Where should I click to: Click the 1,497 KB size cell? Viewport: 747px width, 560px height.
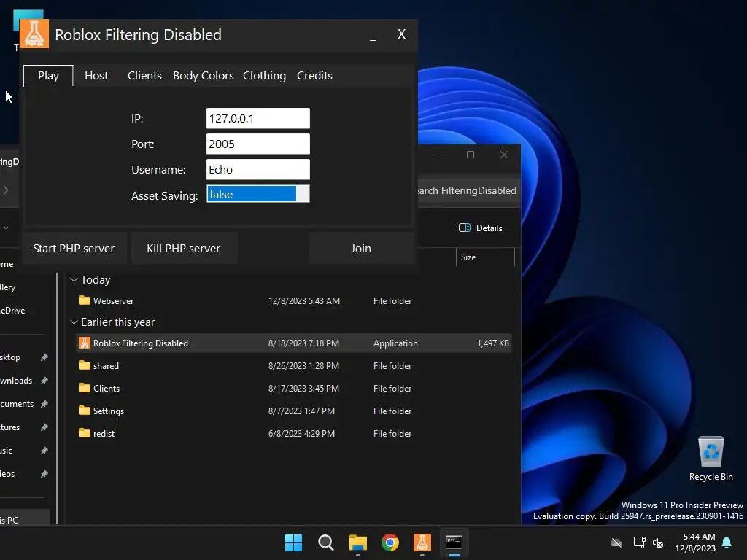pyautogui.click(x=493, y=343)
